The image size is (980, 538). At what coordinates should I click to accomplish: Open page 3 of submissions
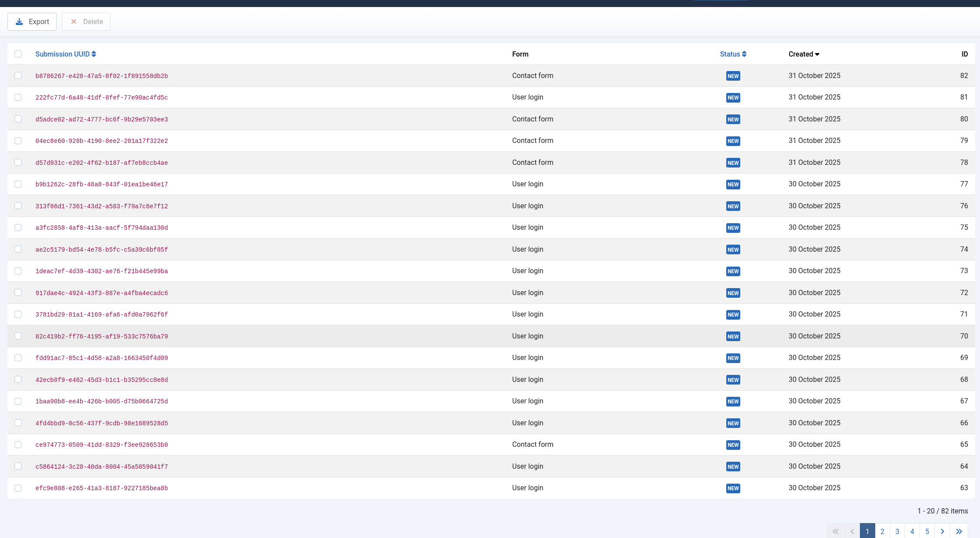click(897, 531)
